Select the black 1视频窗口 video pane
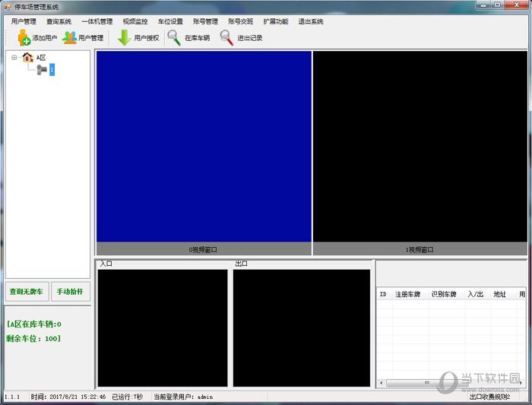The image size is (532, 405). 420,146
